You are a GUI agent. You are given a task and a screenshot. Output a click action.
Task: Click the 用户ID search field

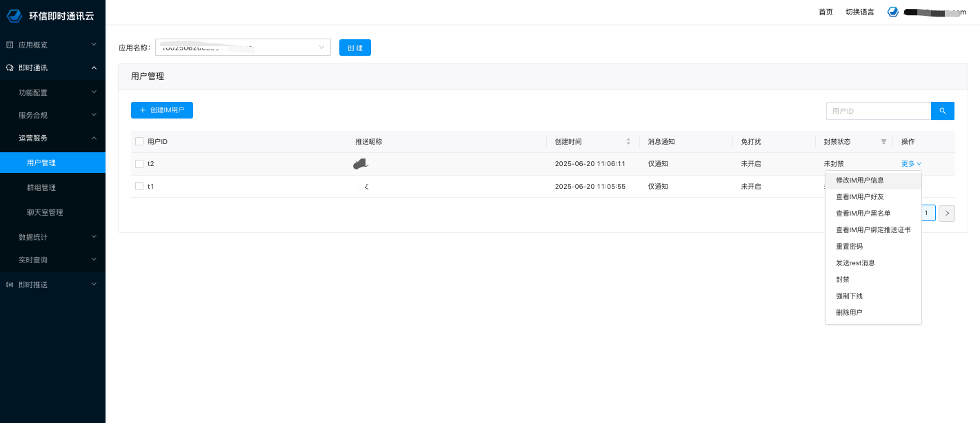pyautogui.click(x=878, y=111)
